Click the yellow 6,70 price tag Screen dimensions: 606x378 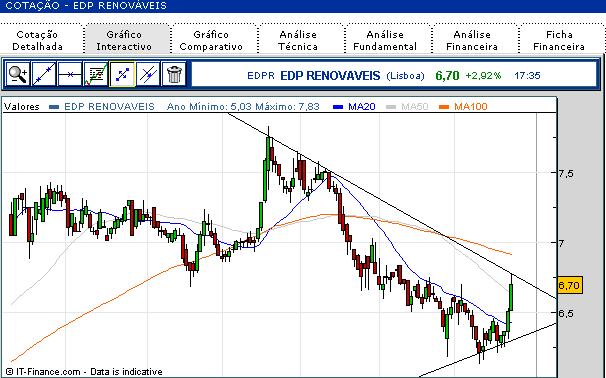click(x=570, y=286)
